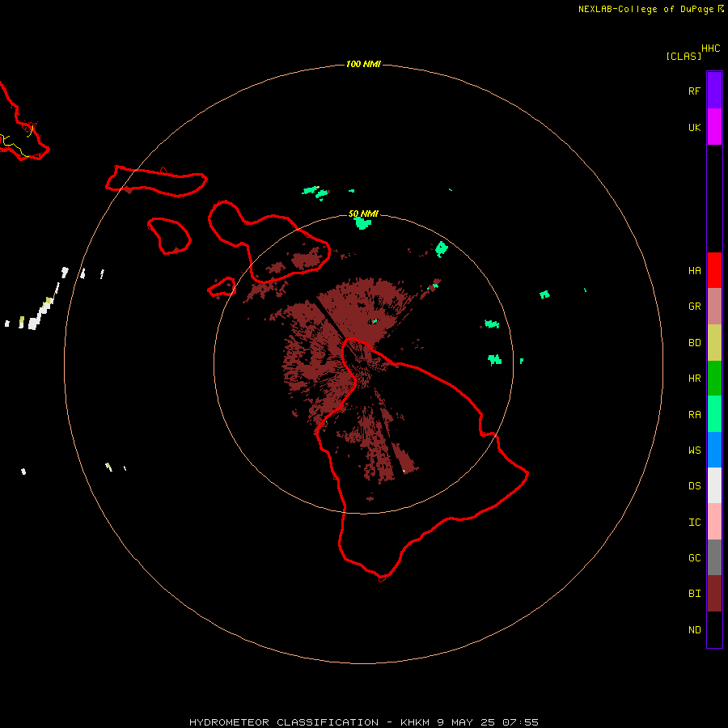The image size is (728, 728).
Task: Click the RF legend label
Action: click(x=694, y=91)
